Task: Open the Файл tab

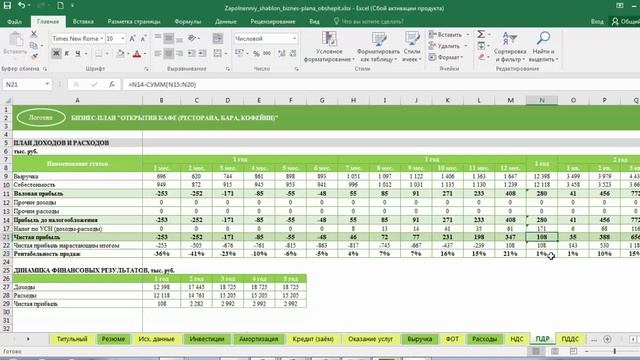Action: [15, 22]
